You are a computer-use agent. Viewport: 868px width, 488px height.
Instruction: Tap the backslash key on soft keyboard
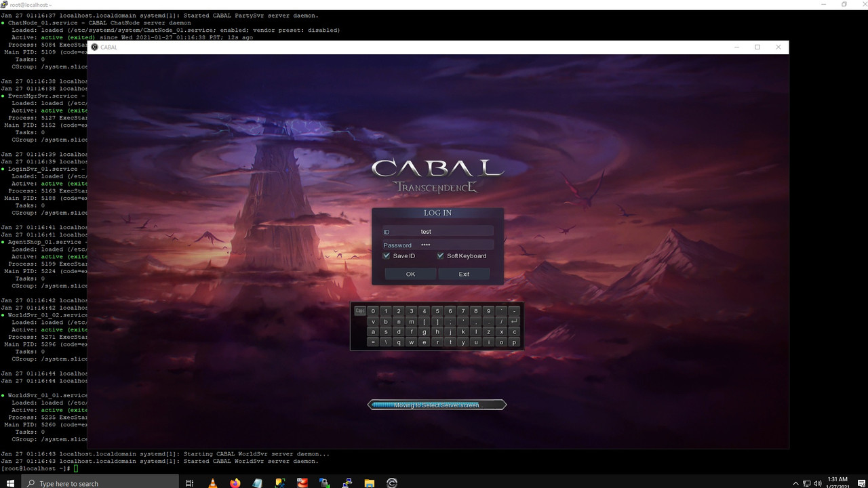386,342
